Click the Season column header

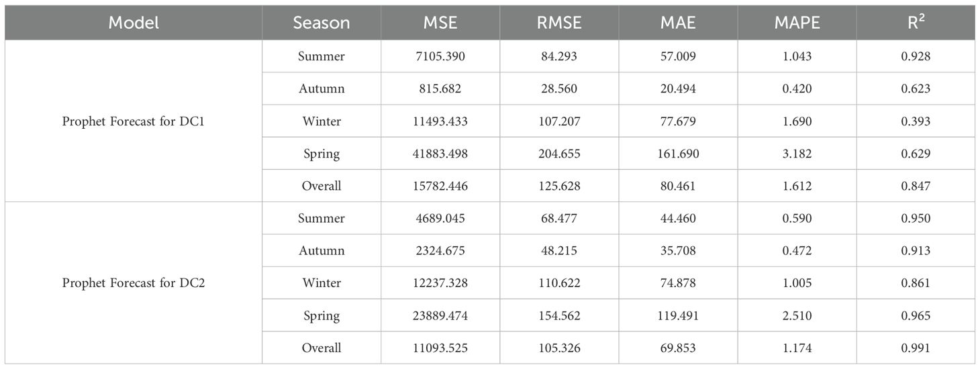pos(322,23)
